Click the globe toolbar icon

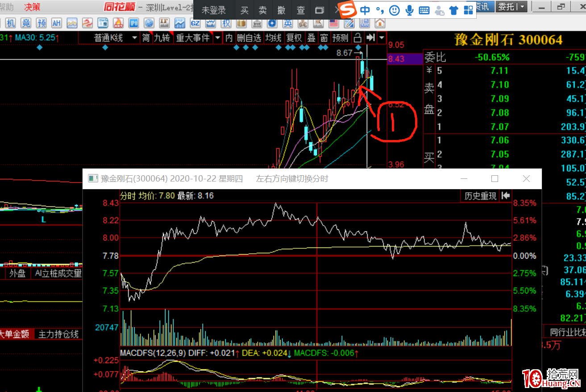(x=149, y=23)
